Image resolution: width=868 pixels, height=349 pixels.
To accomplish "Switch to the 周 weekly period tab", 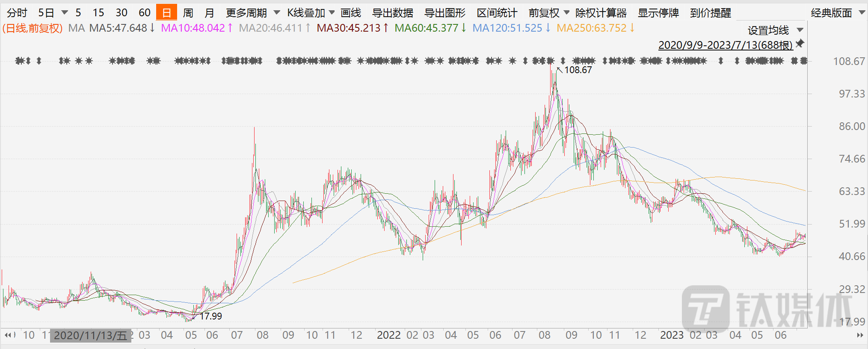I will (188, 13).
